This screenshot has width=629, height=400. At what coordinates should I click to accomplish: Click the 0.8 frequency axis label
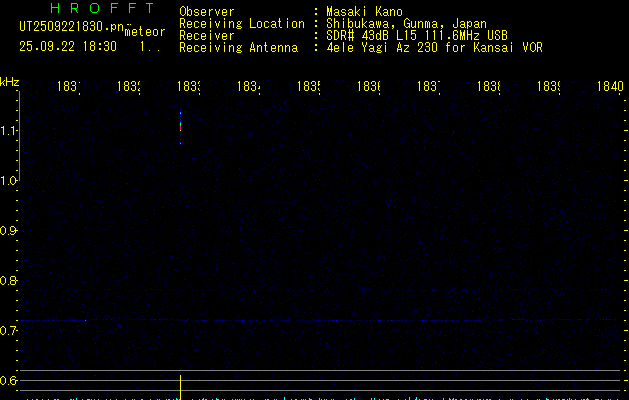pos(9,280)
